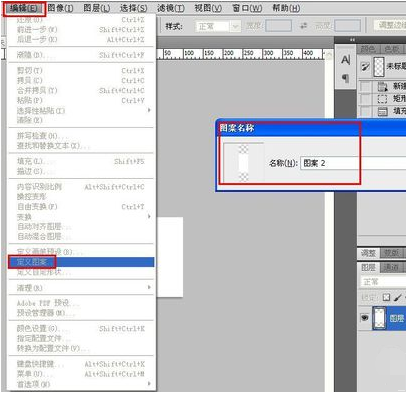The image size is (406, 394).
Task: Choose 颜色设置(G) menu entry
Action: point(81,329)
